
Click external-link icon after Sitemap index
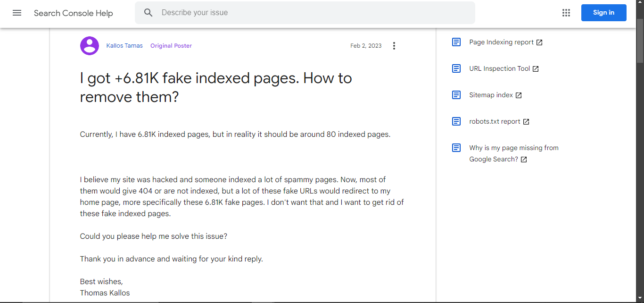coord(519,95)
